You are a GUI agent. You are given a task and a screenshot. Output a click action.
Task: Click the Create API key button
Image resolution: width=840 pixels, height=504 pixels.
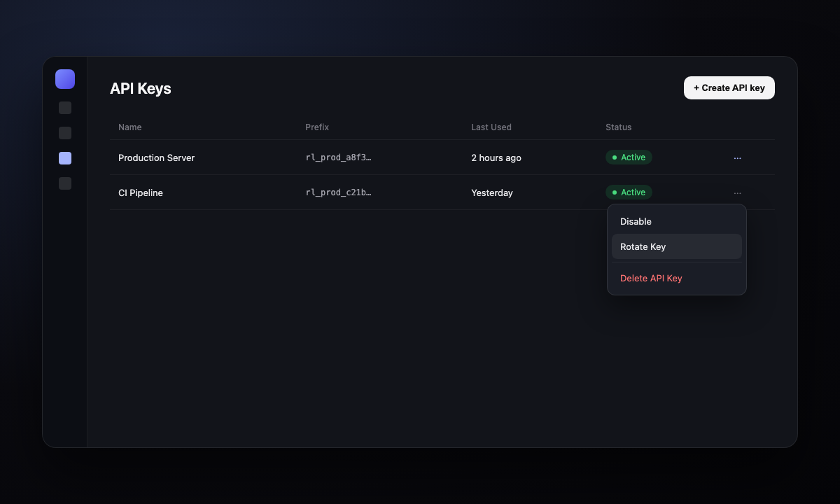tap(729, 88)
